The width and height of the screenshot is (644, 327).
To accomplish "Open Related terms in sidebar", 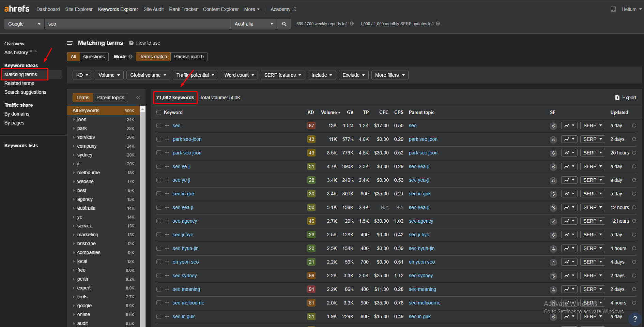I will (19, 83).
